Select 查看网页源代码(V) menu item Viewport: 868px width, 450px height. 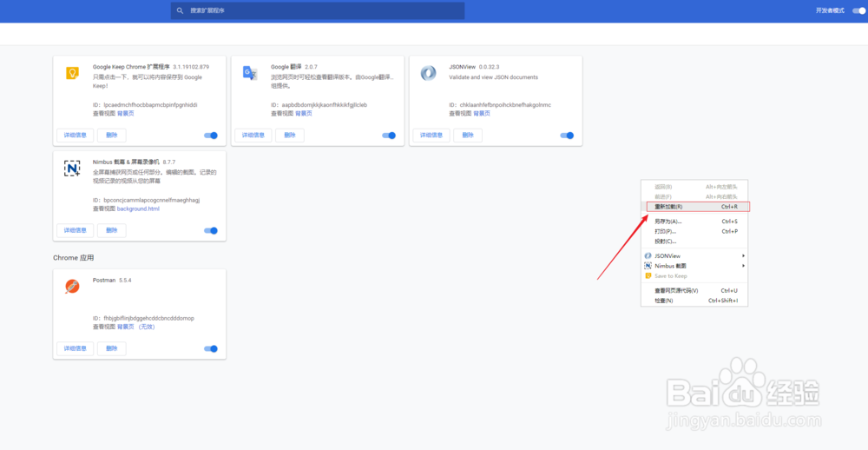point(694,291)
